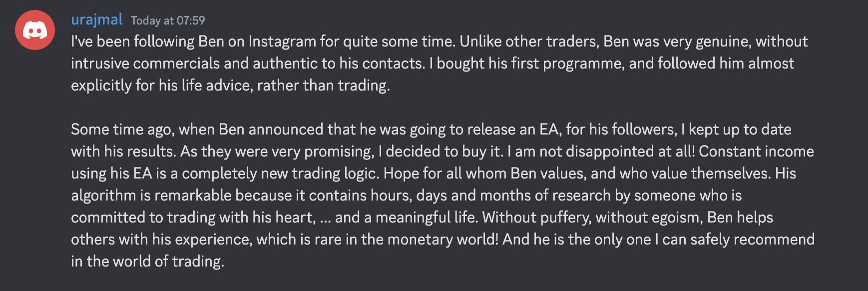Screen dimensions: 868x291
Task: Click the text "explicitly for his life advice"
Action: point(161,85)
